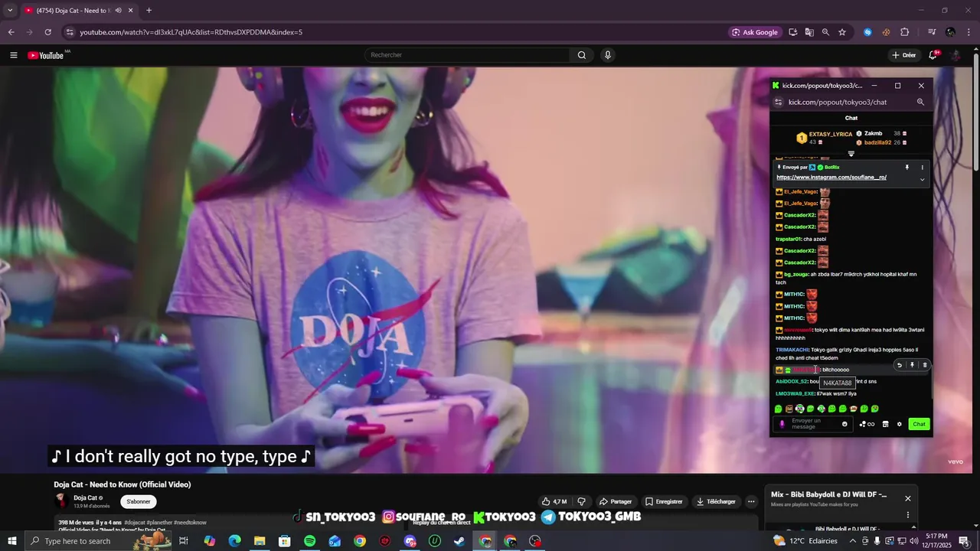Open the Instagram link in pinned message
980x551 pixels.
(831, 178)
